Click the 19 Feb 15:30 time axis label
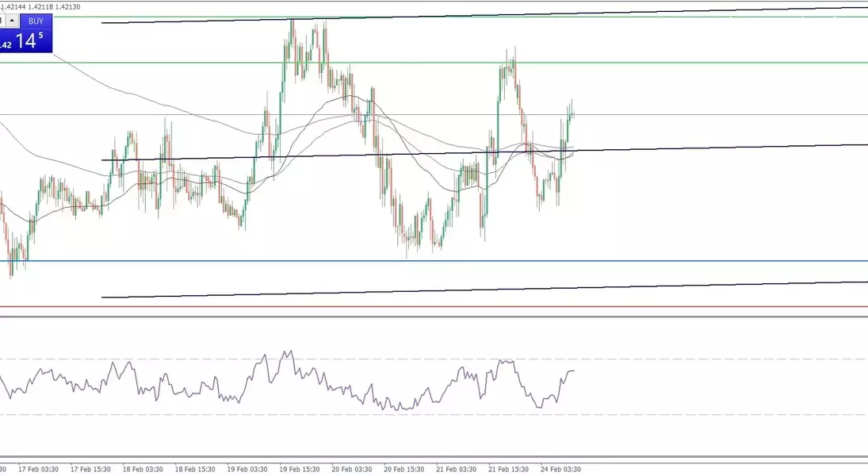Image resolution: width=868 pixels, height=476 pixels. [300, 470]
